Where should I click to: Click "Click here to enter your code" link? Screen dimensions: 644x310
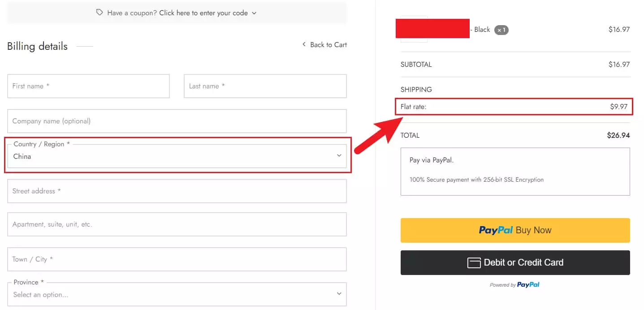(x=203, y=13)
